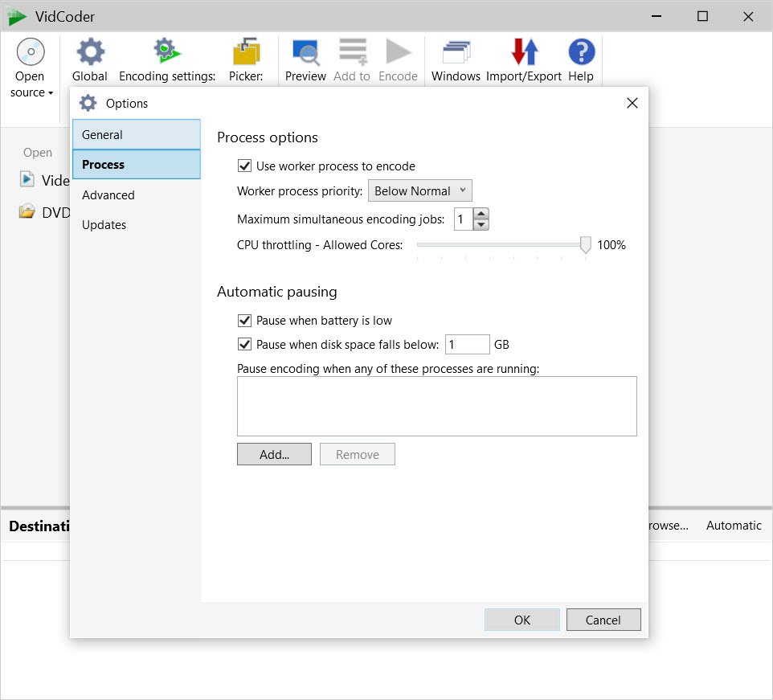Open Global options gear icon
This screenshot has height=700, width=773.
click(x=90, y=51)
